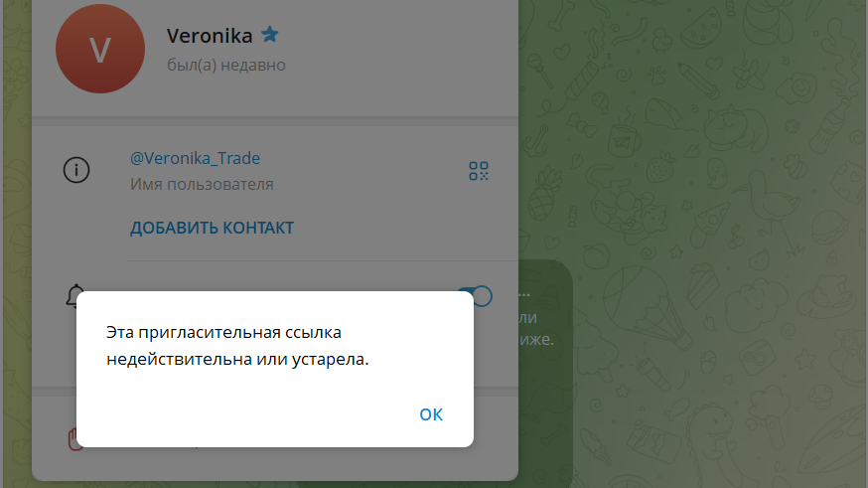Click the "Имя пользователя" label
This screenshot has width=868, height=488.
202,185
